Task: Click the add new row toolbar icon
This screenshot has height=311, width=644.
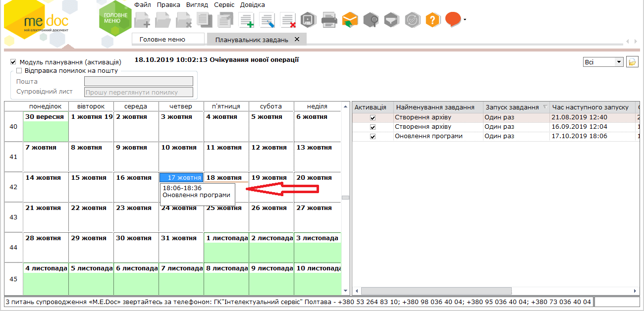Action: click(x=246, y=20)
